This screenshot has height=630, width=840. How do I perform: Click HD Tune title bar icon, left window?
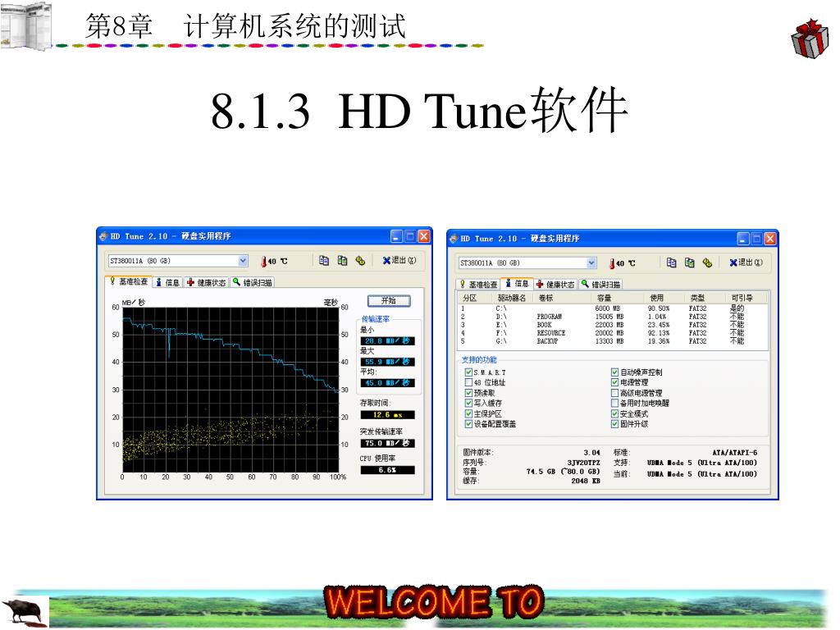click(104, 236)
